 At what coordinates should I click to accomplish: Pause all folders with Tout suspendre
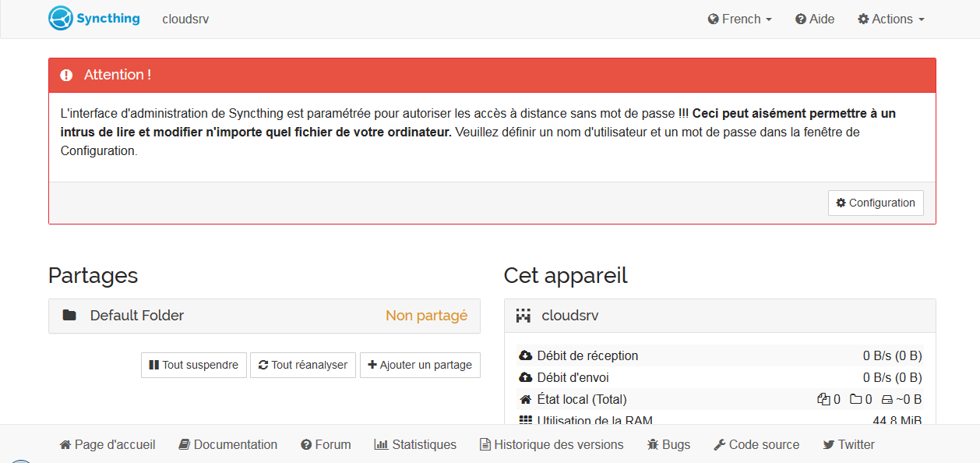tap(194, 365)
